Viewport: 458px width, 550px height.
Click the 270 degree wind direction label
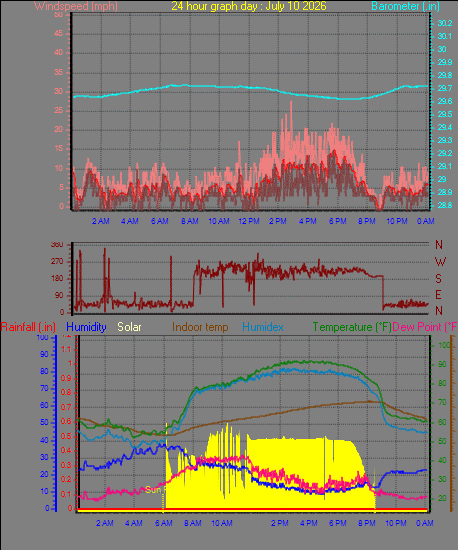pos(57,261)
